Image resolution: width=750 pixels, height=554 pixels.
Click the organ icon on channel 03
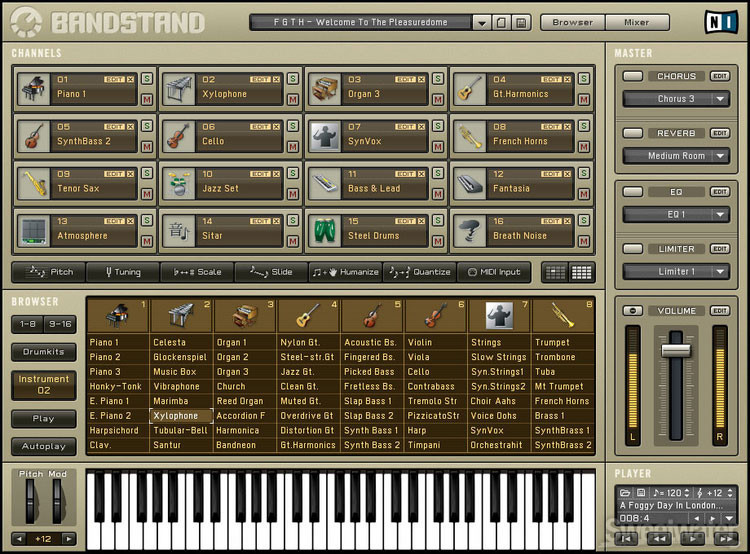(x=325, y=89)
